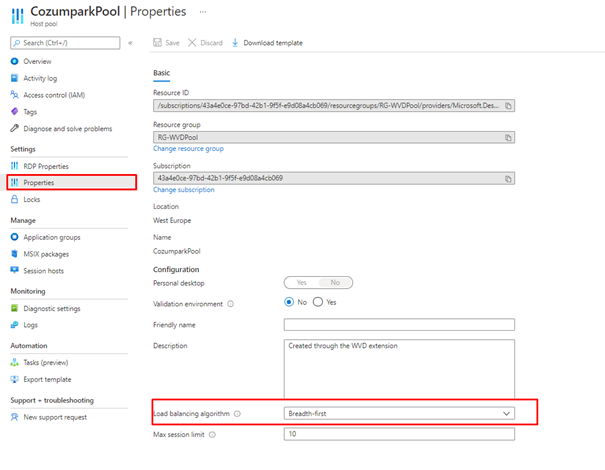The height and width of the screenshot is (470, 605).
Task: Click the New support request icon
Action: coord(15,417)
